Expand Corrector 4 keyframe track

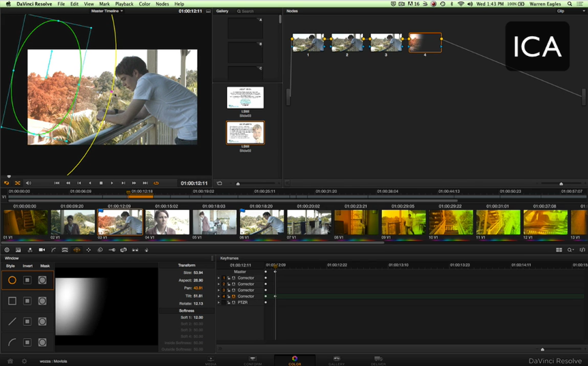(x=219, y=296)
